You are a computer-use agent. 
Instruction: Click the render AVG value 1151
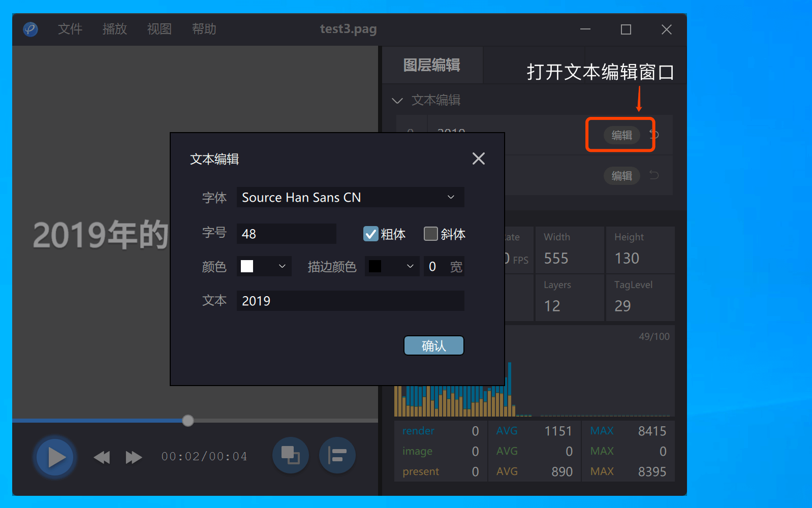pos(558,431)
